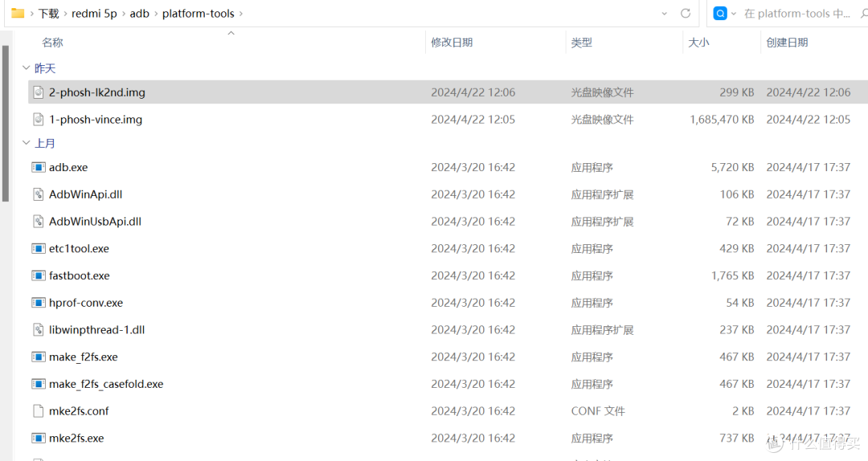The image size is (868, 461).
Task: Expand the chevron after 下载 in breadcrumb
Action: coord(65,14)
